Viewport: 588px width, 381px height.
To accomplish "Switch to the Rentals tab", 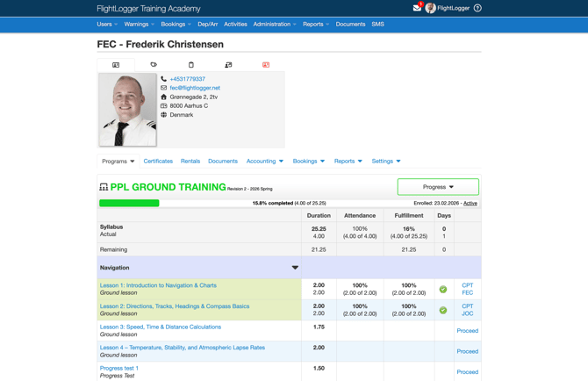I will click(190, 161).
